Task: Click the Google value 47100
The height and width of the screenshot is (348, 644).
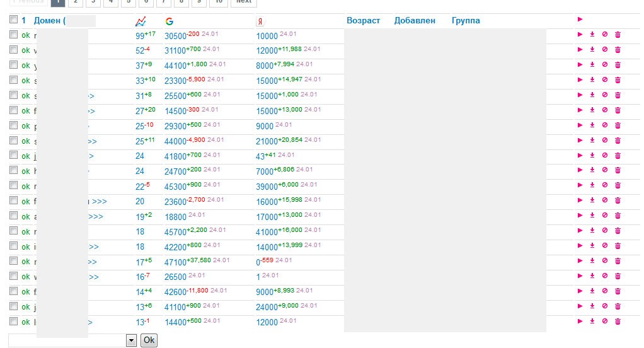Action: click(x=175, y=262)
